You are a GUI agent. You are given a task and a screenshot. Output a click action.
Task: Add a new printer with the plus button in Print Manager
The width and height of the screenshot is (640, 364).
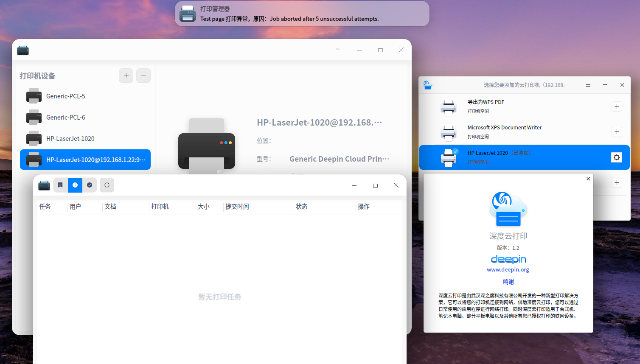(126, 76)
